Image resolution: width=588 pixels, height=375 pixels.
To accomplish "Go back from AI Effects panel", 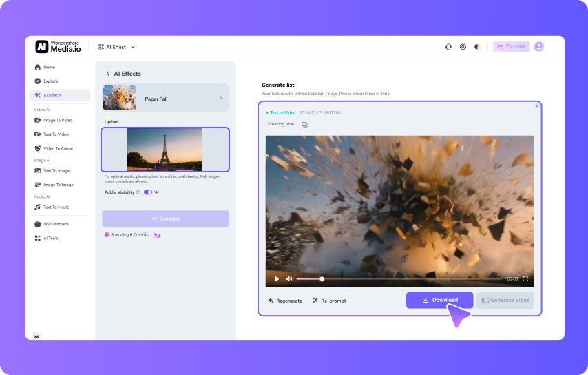I will coord(108,74).
